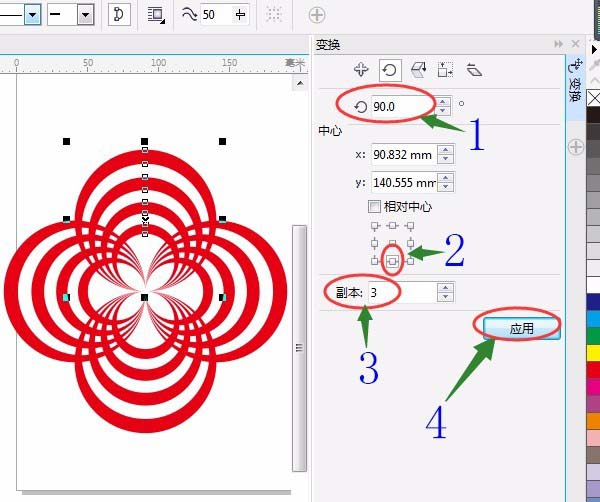600x502 pixels.
Task: Click the freehand smoothing value 50
Action: [216, 15]
